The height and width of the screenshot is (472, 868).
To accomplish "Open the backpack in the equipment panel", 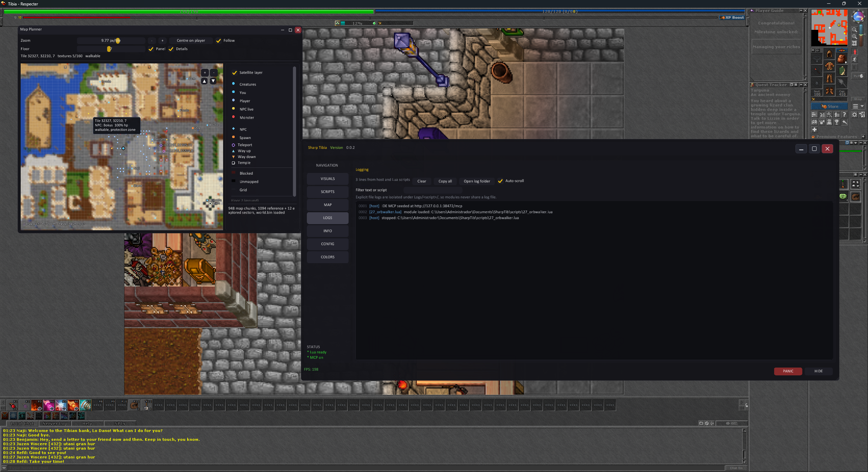I will click(x=842, y=59).
